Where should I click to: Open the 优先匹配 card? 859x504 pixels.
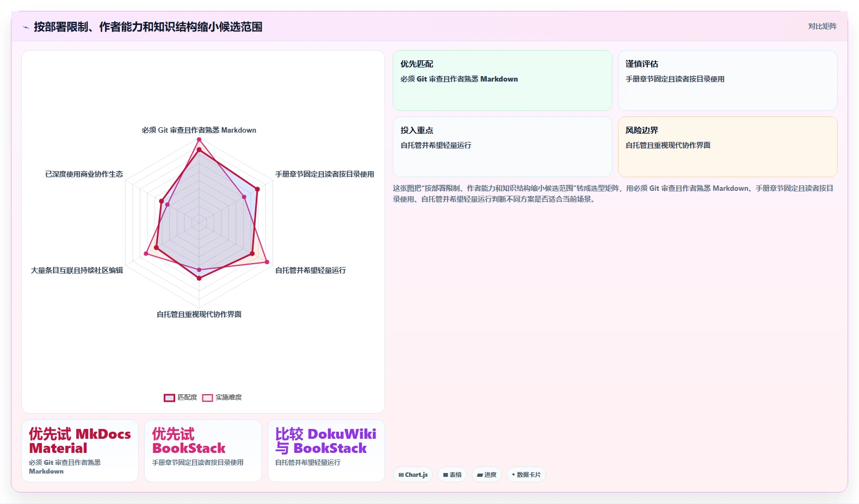(x=503, y=80)
